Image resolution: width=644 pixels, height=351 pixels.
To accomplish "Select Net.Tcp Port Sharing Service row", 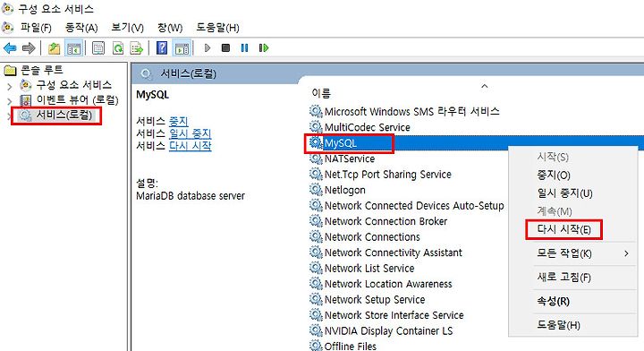I will pyautogui.click(x=387, y=175).
